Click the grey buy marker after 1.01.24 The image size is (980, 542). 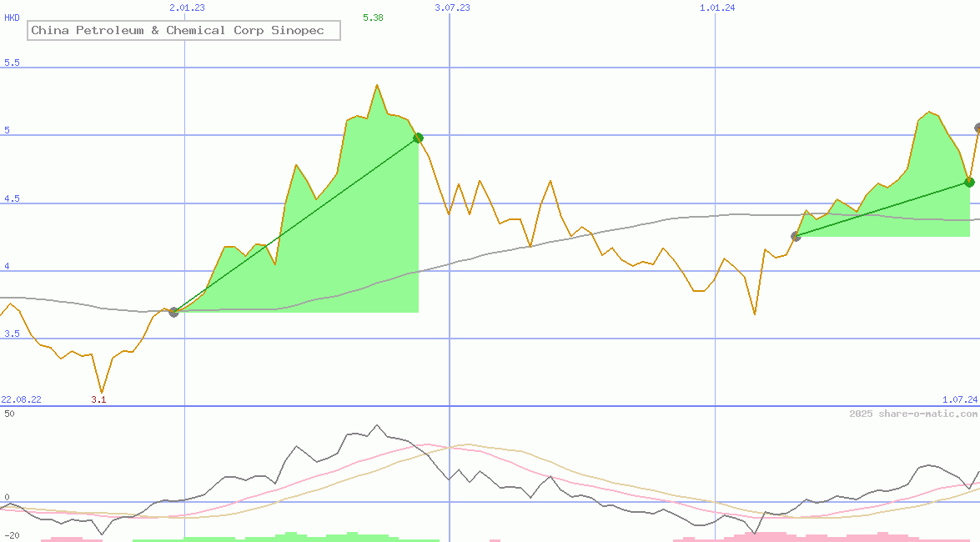pyautogui.click(x=796, y=236)
